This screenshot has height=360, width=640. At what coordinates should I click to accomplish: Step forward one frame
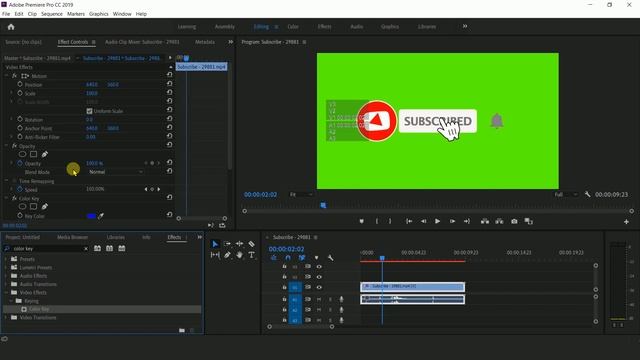(452, 221)
